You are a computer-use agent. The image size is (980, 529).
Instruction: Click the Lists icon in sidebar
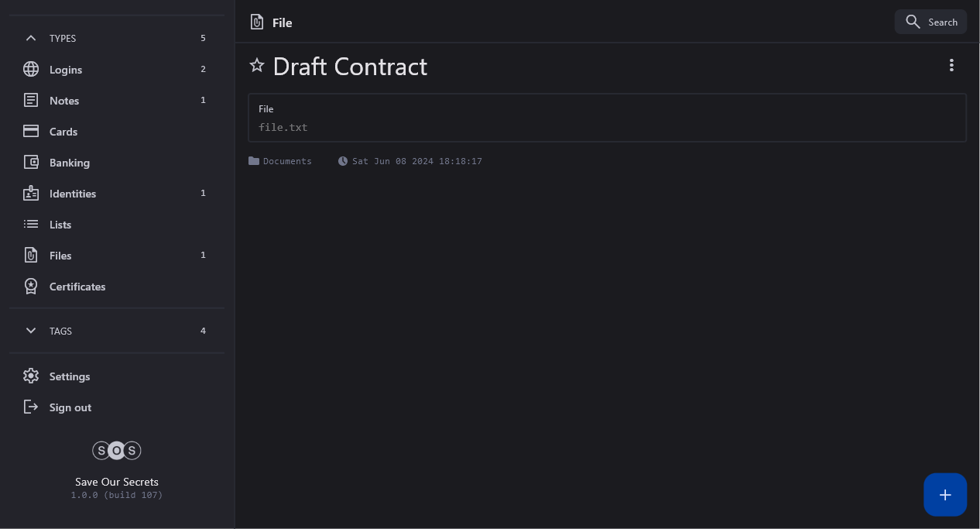(x=31, y=225)
